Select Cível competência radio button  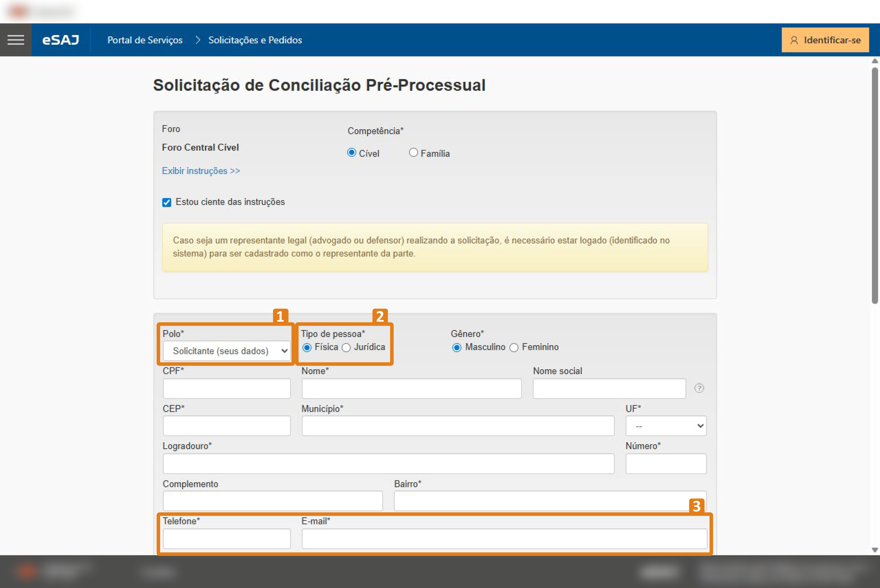click(x=351, y=153)
